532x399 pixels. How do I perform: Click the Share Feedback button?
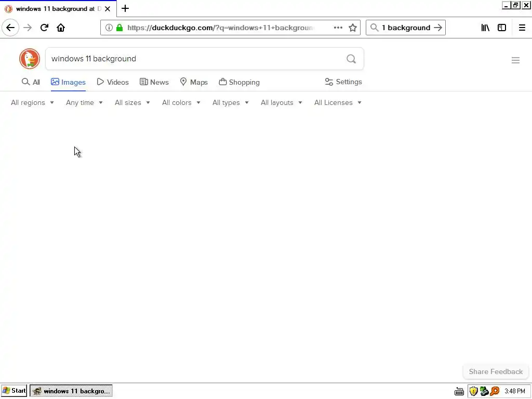click(x=496, y=372)
